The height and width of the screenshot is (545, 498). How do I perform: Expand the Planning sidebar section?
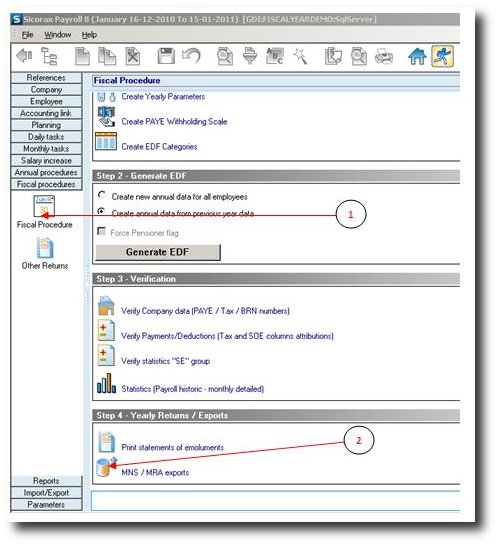point(46,125)
